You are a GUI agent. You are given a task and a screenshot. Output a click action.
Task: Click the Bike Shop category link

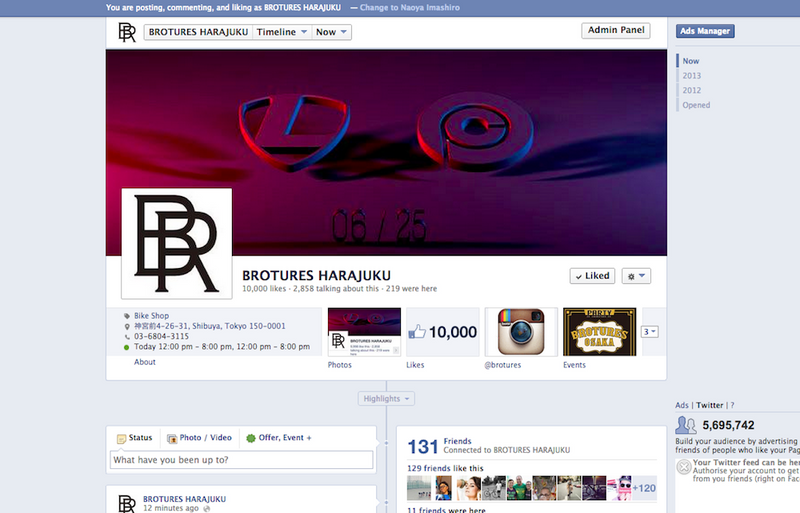pyautogui.click(x=152, y=315)
